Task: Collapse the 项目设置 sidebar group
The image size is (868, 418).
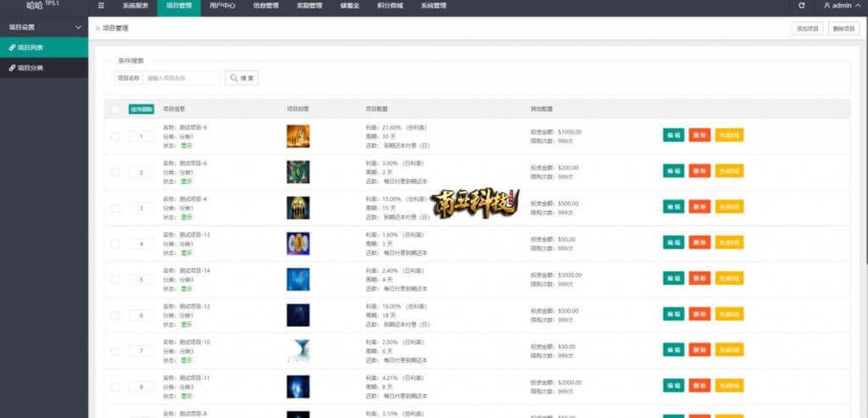Action: pos(79,27)
